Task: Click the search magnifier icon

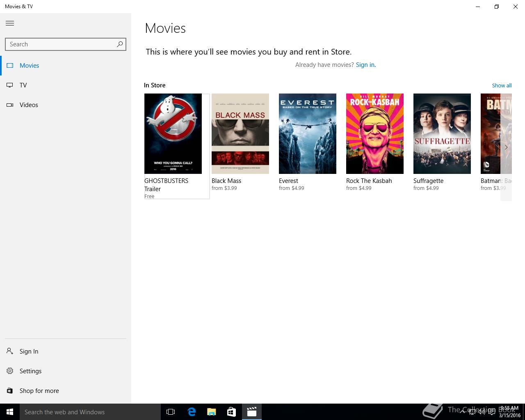Action: 120,44
